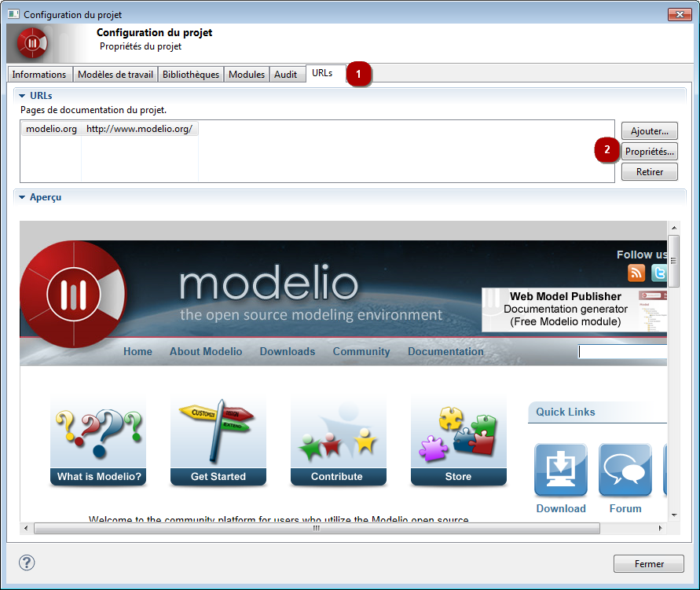Click the preview scroll right arrow
The width and height of the screenshot is (700, 590).
661,529
